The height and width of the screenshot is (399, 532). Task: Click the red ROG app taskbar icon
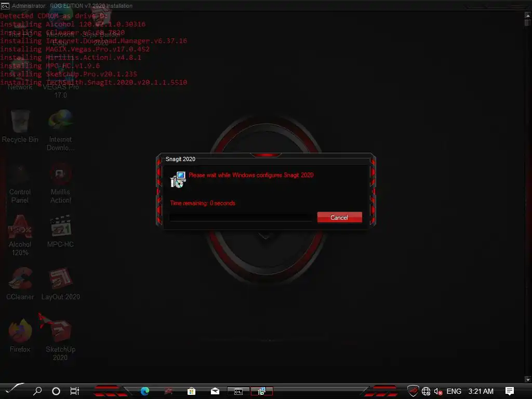coord(168,391)
